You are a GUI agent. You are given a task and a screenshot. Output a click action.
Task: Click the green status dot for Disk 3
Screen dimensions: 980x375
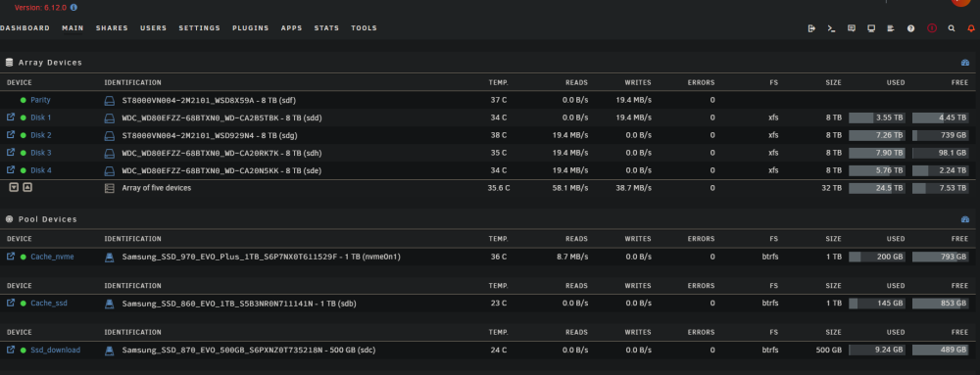click(24, 152)
